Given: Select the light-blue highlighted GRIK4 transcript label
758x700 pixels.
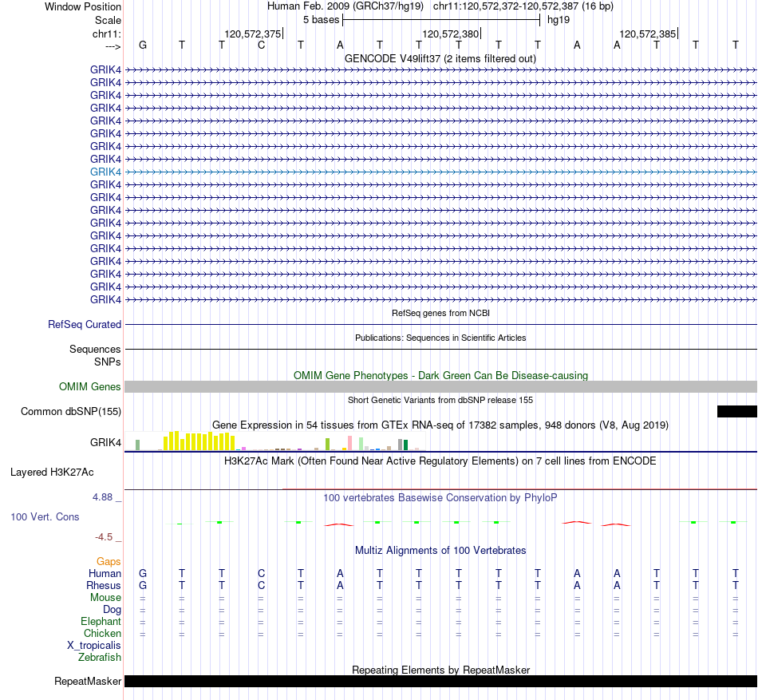Looking at the screenshot, I should click(x=105, y=172).
